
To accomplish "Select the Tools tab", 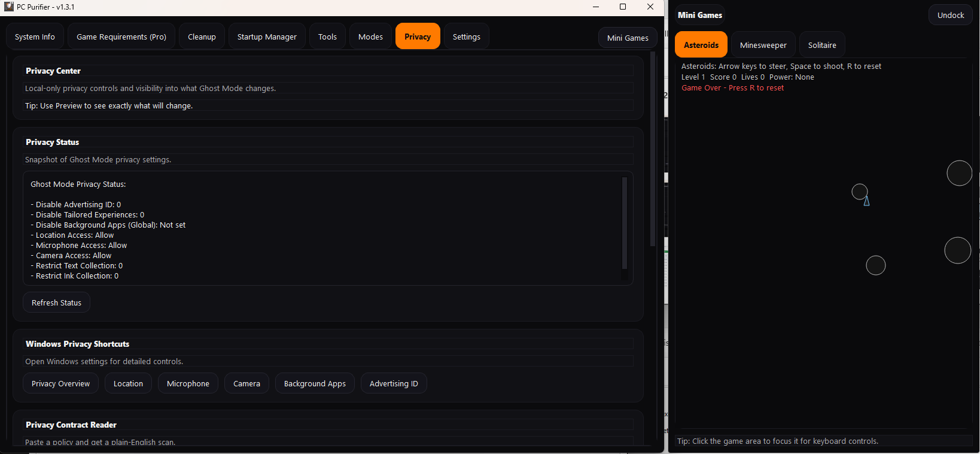I will [x=327, y=37].
